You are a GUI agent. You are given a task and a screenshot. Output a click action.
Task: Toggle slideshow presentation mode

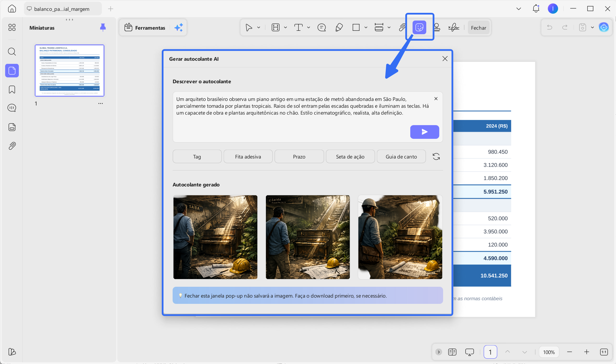pyautogui.click(x=469, y=352)
